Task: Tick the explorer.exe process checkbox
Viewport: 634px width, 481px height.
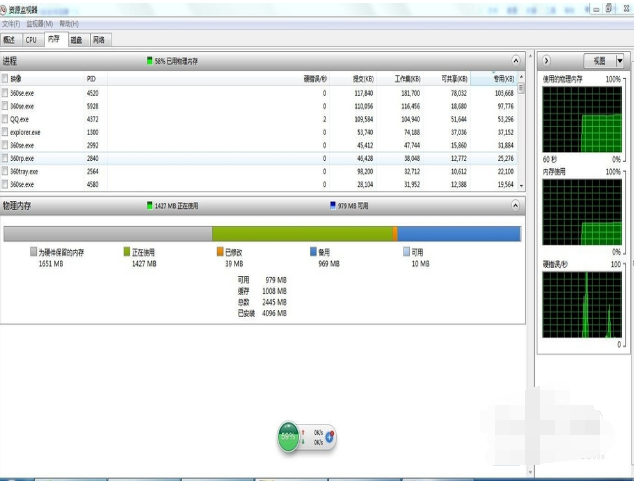Action: tap(5, 132)
